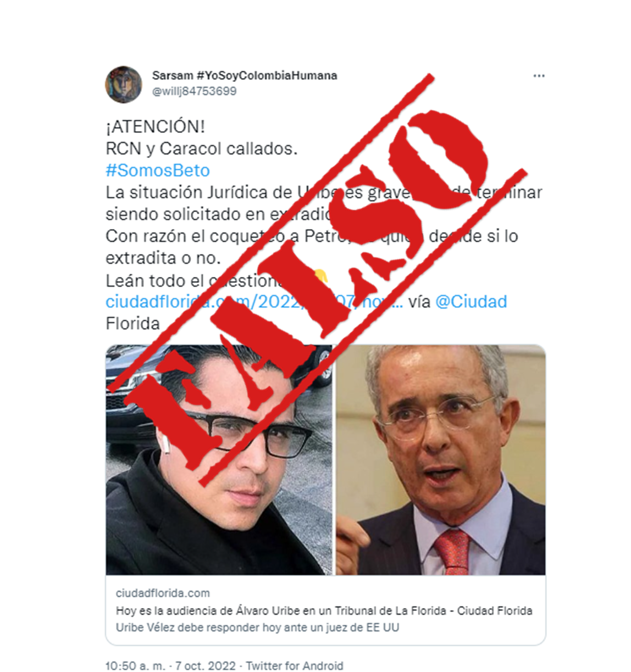Open the @Ciudad mention link
The image size is (631, 672).
click(x=471, y=302)
